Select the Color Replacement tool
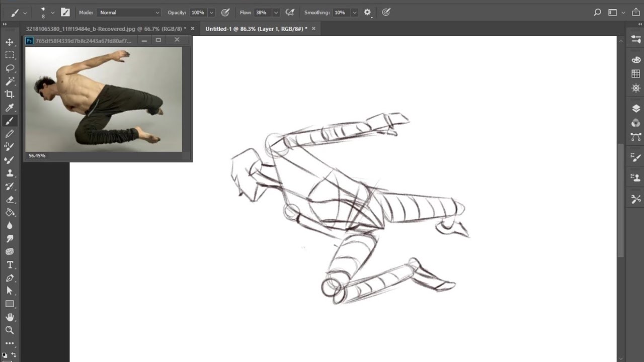 tap(10, 147)
